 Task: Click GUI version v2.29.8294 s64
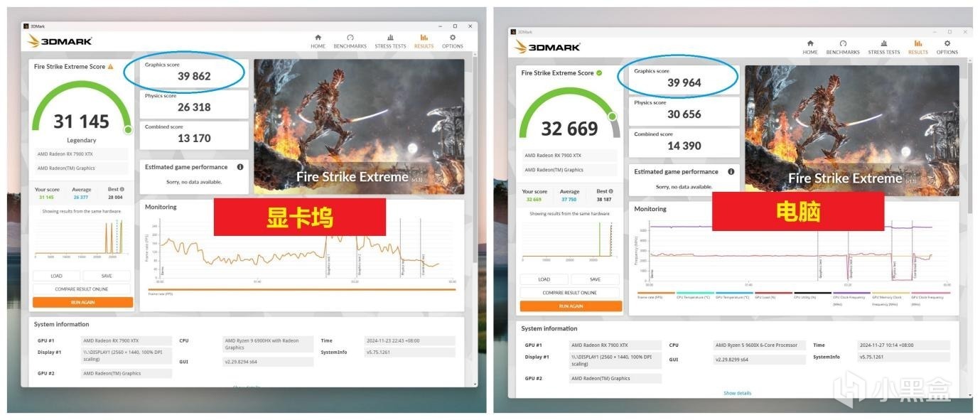268,362
